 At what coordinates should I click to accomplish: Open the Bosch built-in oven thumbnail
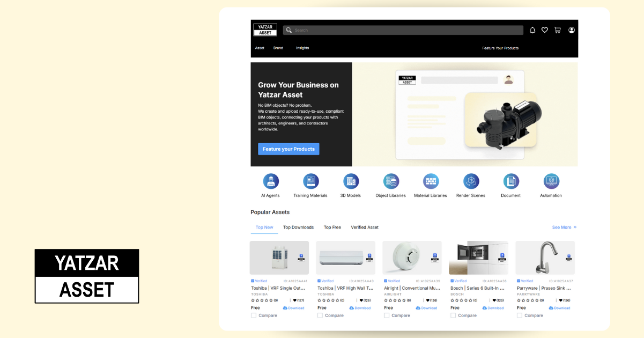[479, 258]
